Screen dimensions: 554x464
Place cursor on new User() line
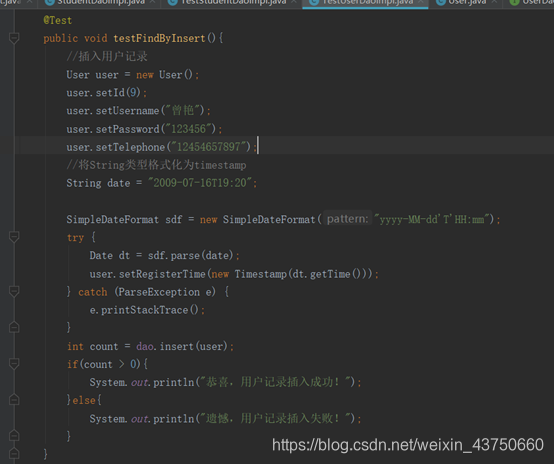click(133, 75)
